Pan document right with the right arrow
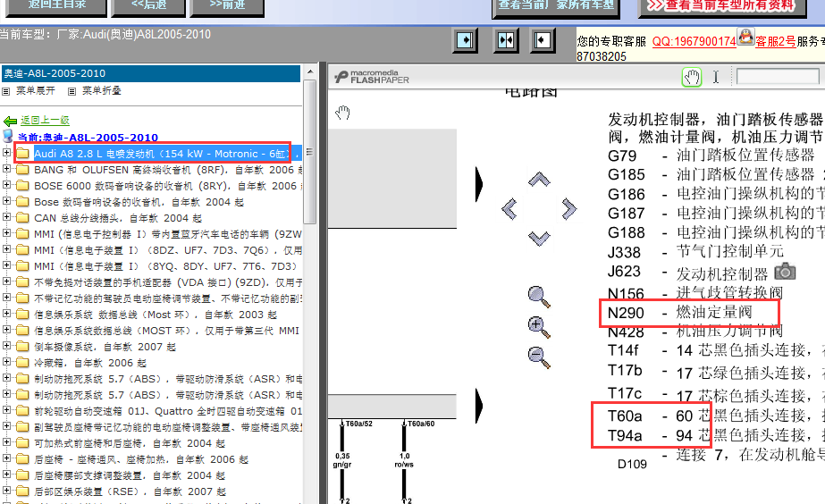Viewport: 825px width, 504px height. pos(568,209)
